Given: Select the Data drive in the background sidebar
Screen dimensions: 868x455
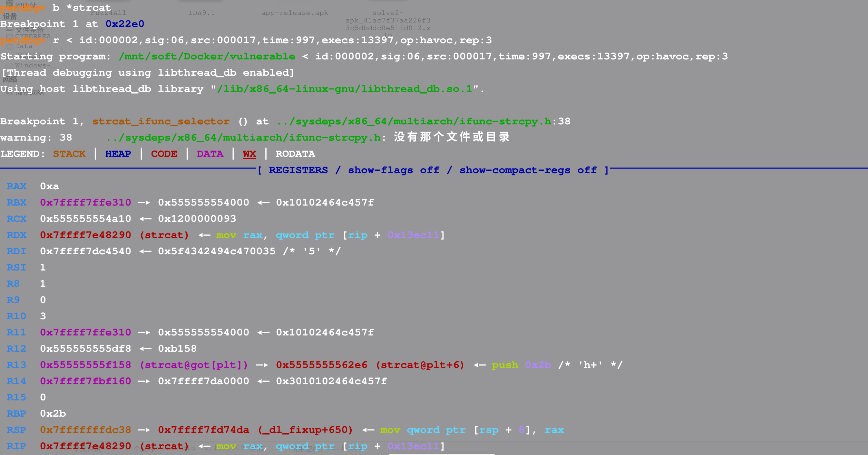Looking at the screenshot, I should [23, 46].
